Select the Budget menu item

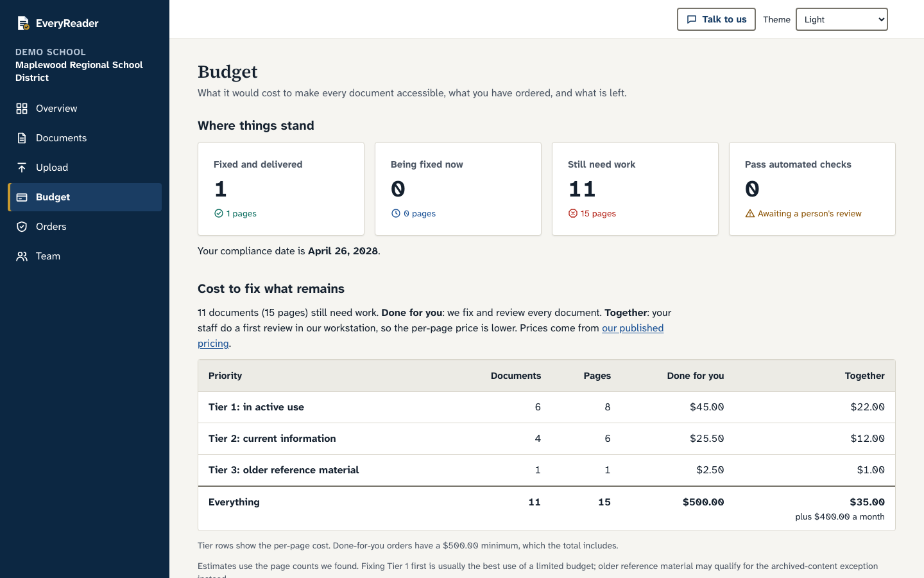85,197
